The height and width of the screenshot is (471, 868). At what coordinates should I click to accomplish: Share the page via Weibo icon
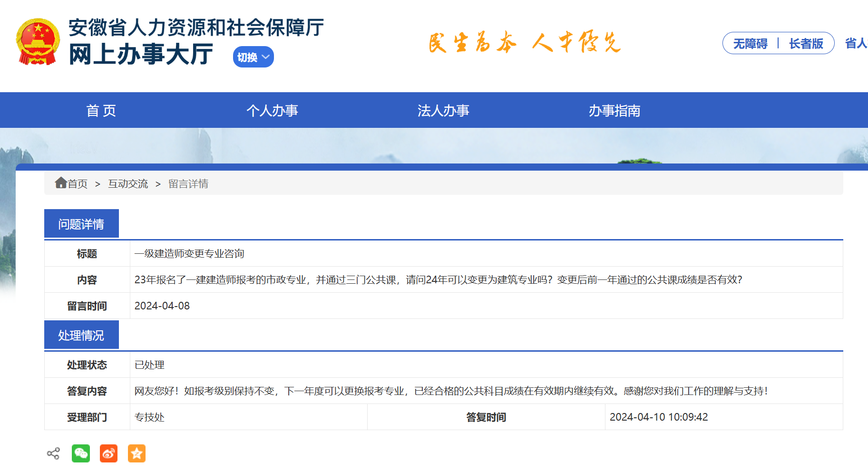(108, 453)
